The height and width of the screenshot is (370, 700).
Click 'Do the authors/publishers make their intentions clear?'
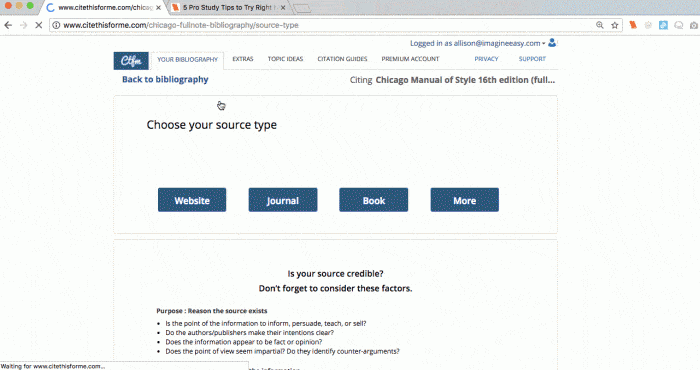pos(250,333)
